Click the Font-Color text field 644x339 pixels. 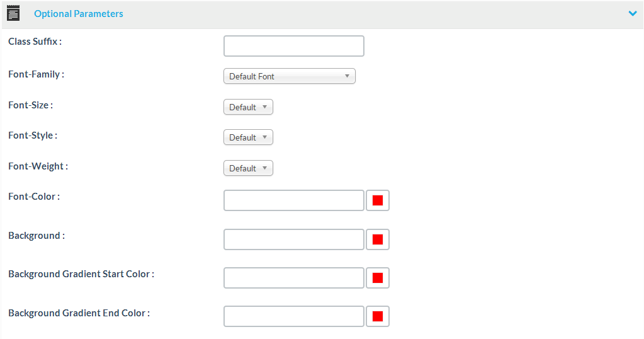pos(293,200)
